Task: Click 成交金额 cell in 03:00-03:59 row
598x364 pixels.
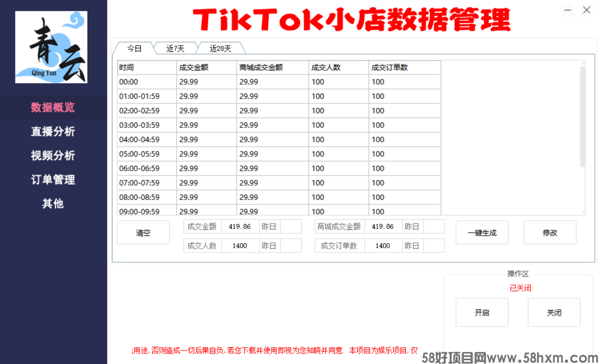Action: (x=207, y=125)
